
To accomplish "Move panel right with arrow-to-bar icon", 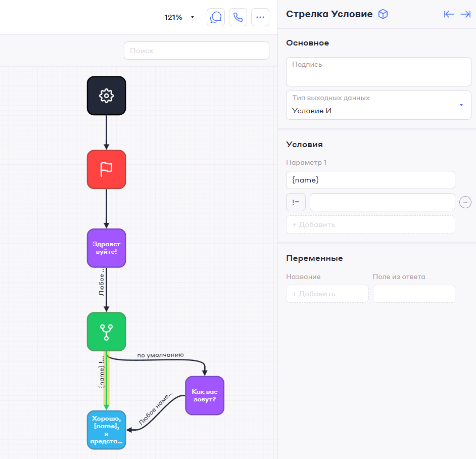I will coord(465,14).
